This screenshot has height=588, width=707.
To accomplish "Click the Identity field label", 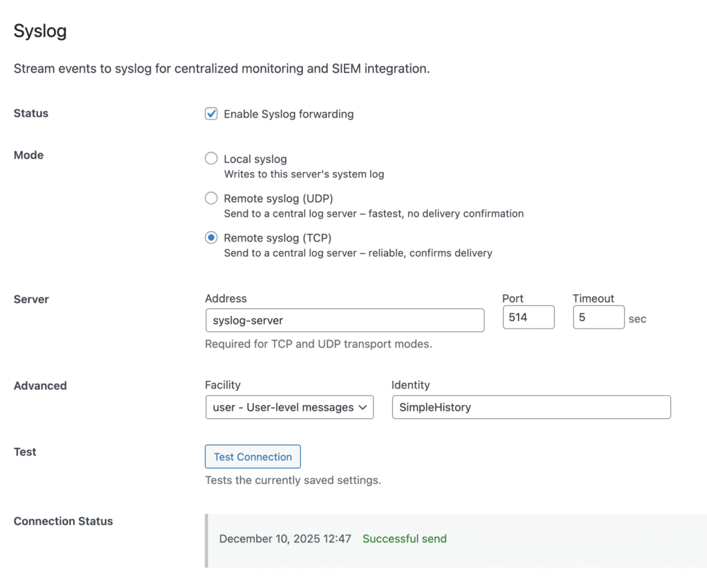I will coord(410,385).
